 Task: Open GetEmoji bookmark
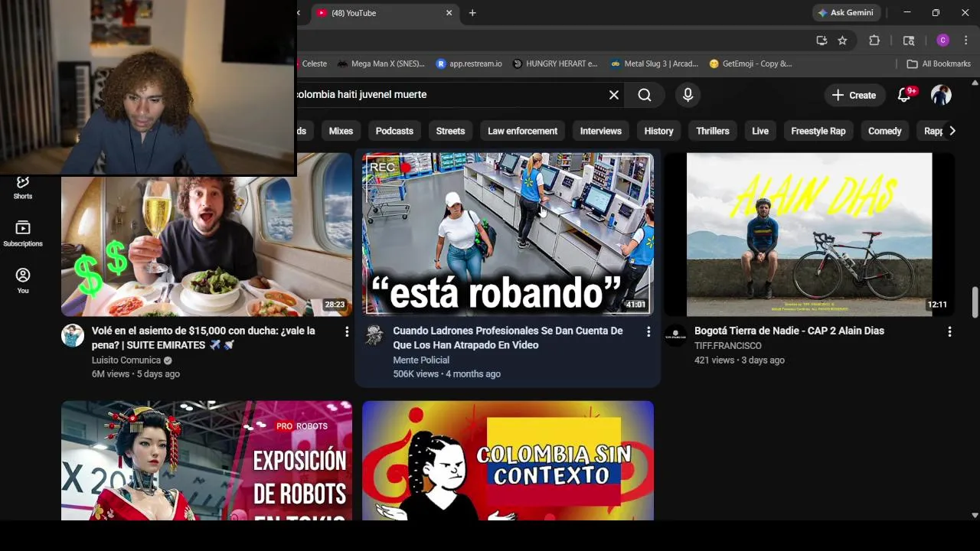coord(751,64)
